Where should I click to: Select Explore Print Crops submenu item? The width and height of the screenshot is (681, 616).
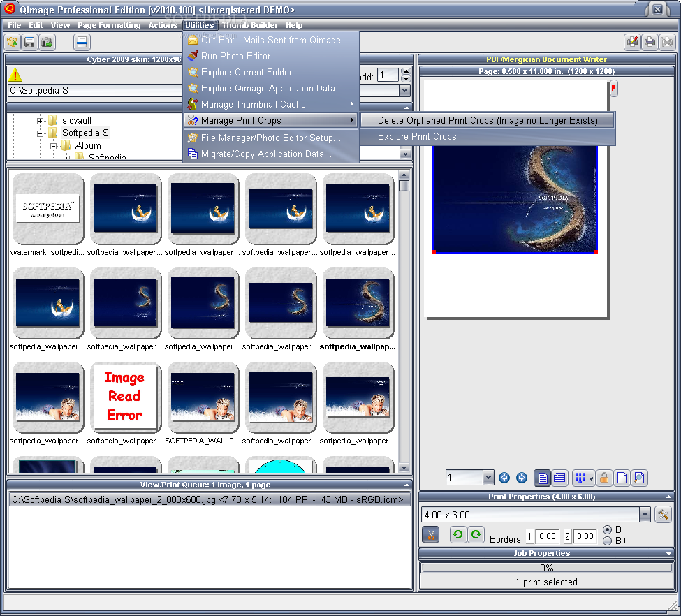pos(488,136)
